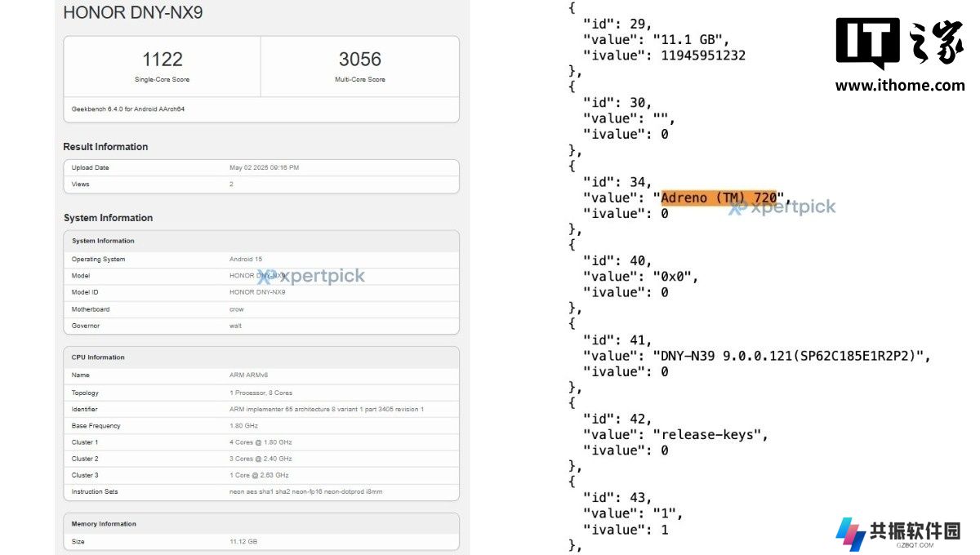Viewport: 980px width, 555px height.
Task: Click the Multi-Core Score label
Action: 360,80
